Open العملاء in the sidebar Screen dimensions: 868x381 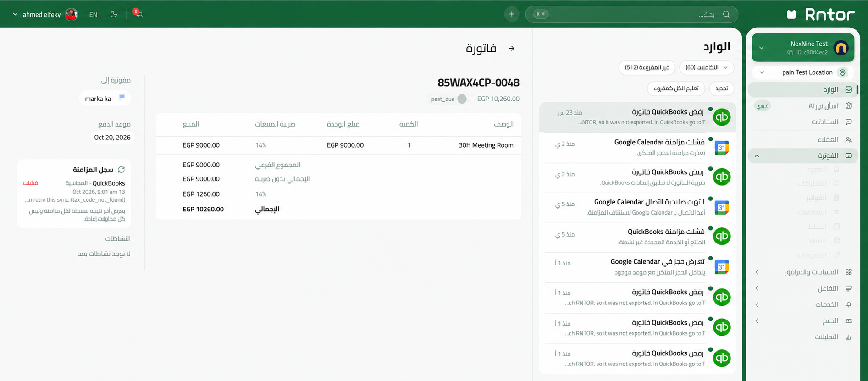tap(803, 139)
